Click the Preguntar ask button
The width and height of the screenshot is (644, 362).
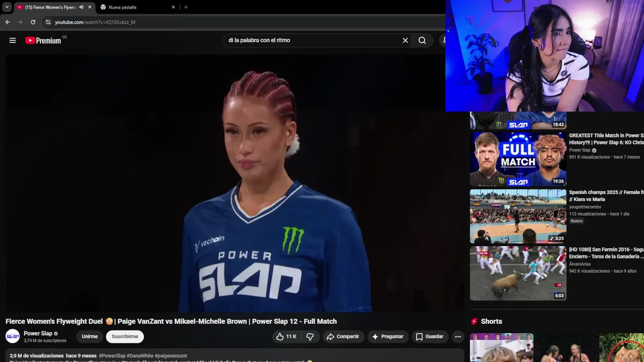click(387, 336)
